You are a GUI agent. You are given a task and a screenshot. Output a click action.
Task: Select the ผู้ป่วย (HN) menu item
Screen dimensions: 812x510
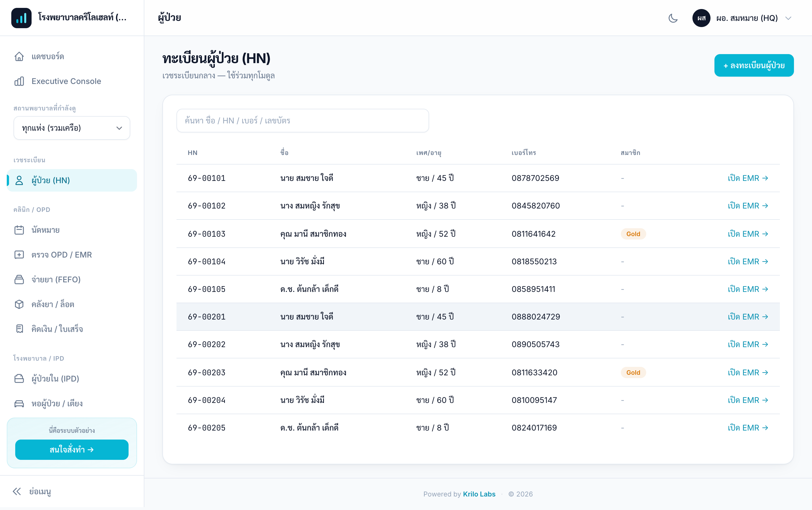(x=72, y=180)
